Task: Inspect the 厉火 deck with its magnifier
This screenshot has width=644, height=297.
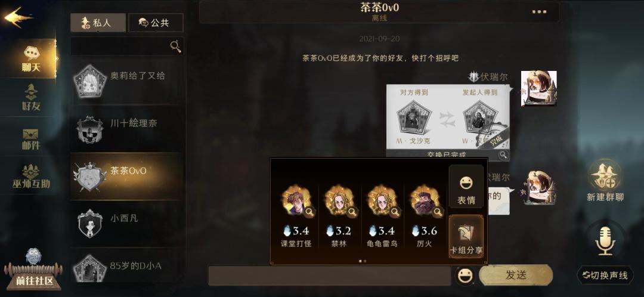Action: [438, 212]
